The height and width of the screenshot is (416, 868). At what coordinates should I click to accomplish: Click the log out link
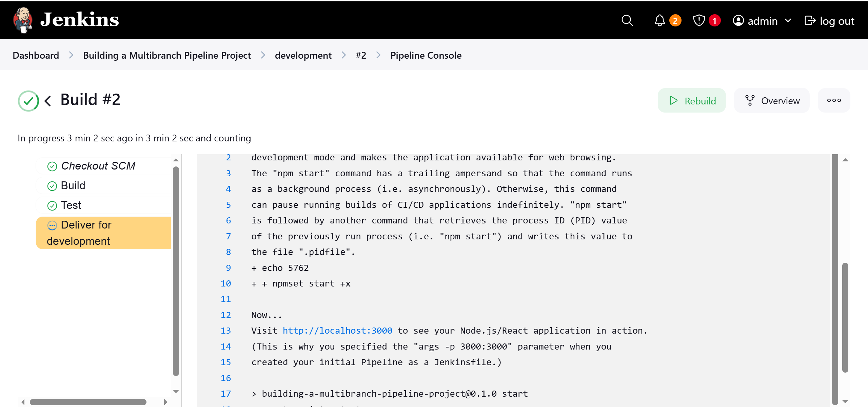[x=829, y=21]
